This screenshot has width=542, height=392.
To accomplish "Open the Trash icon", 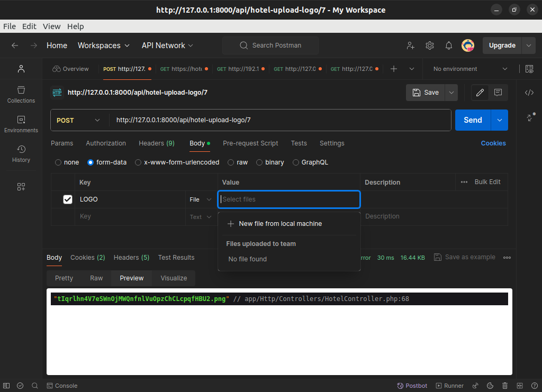I will click(x=504, y=386).
